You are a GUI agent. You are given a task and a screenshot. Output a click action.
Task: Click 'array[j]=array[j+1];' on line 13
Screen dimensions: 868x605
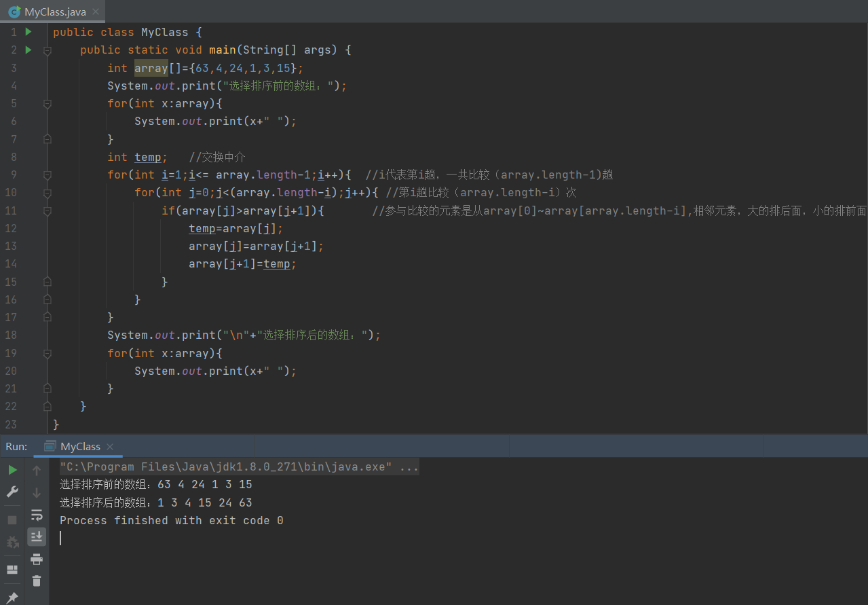(256, 246)
